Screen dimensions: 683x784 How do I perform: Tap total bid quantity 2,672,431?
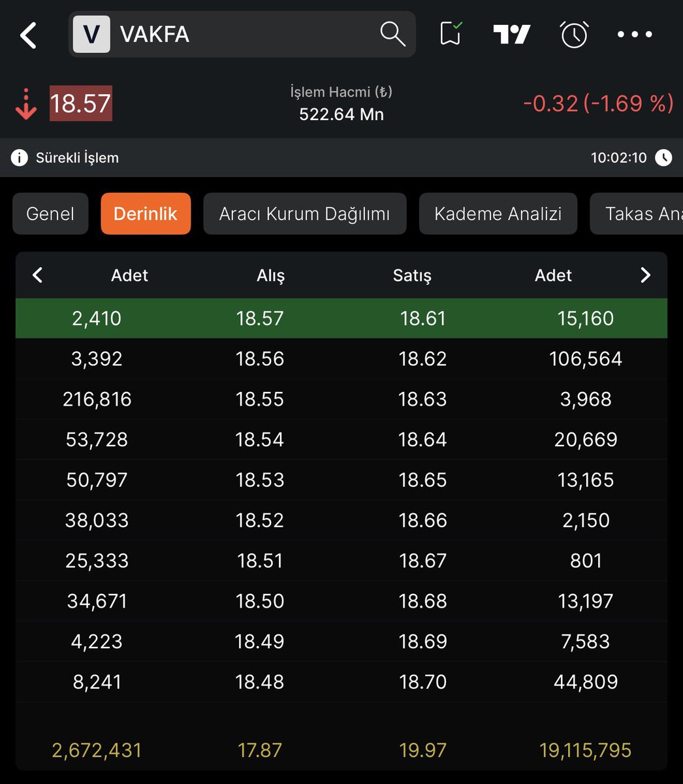[97, 751]
